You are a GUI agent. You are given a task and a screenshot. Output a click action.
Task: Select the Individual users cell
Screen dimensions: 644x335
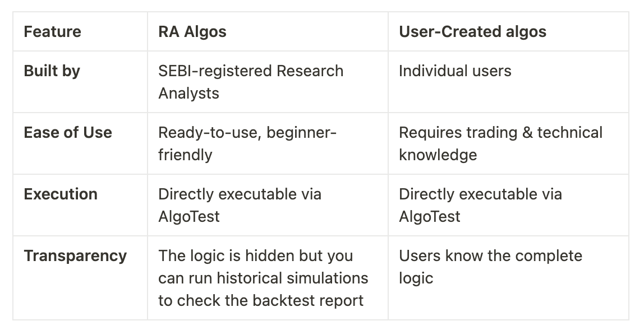click(455, 71)
